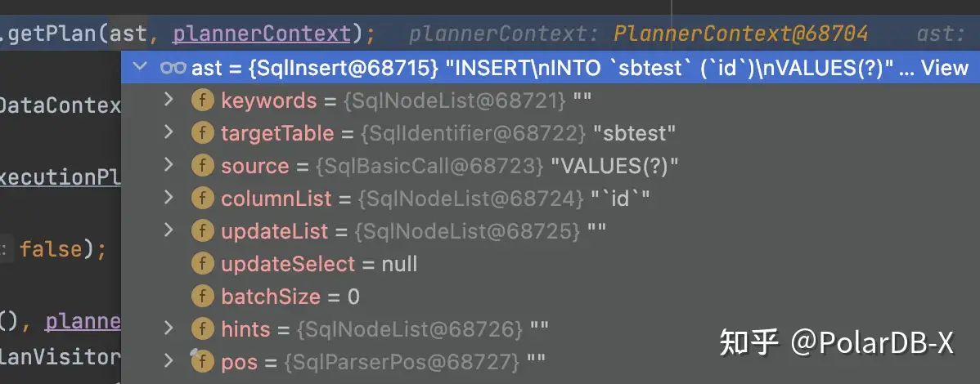Click the plannerContext argument in code

pyautogui.click(x=262, y=33)
